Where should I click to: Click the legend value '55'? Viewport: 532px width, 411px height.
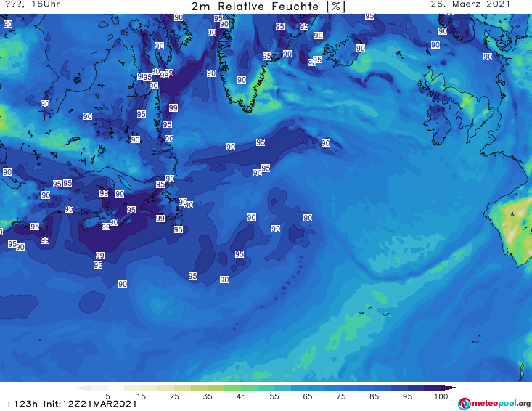point(274,396)
